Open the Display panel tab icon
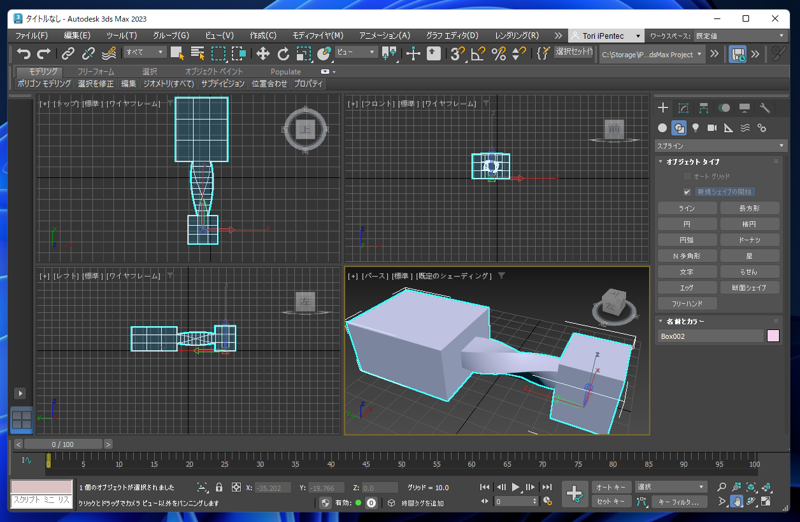The height and width of the screenshot is (522, 800). click(x=744, y=108)
